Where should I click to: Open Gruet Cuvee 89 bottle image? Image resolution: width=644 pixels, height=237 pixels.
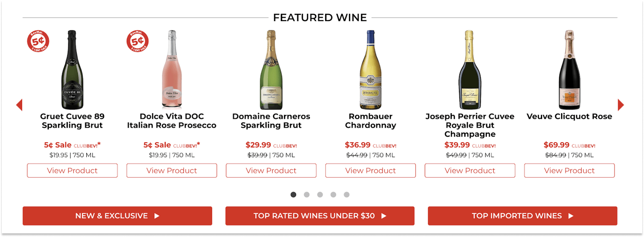click(x=72, y=63)
